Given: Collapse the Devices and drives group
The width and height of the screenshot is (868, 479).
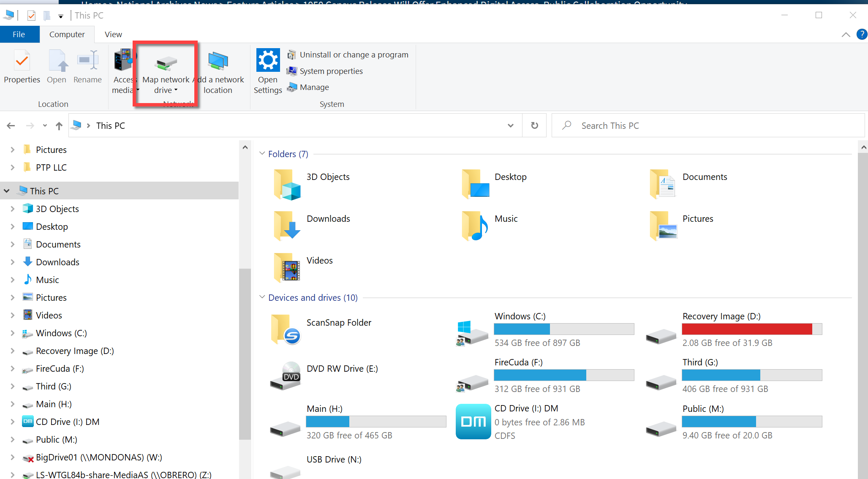Looking at the screenshot, I should (x=262, y=297).
